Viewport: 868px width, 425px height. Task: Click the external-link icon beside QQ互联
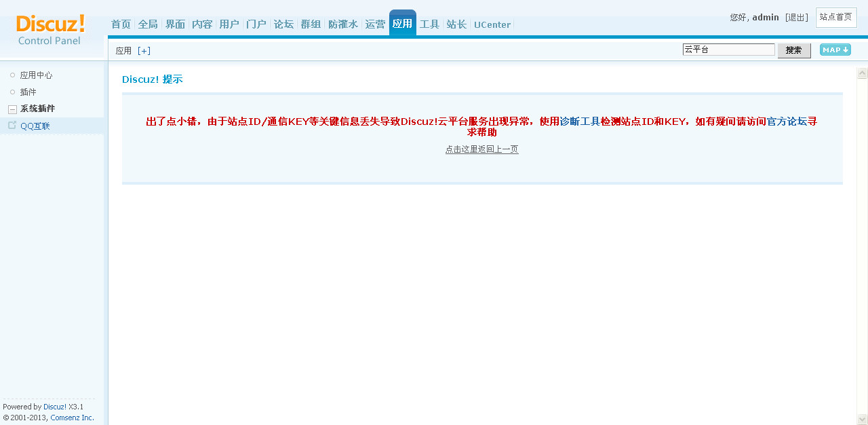tap(12, 125)
